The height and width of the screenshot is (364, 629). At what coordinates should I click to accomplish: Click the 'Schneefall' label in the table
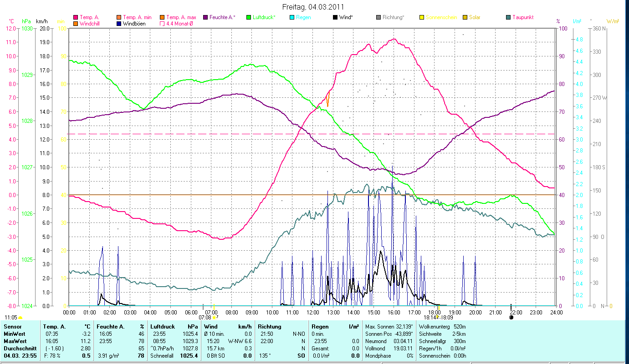point(161,355)
